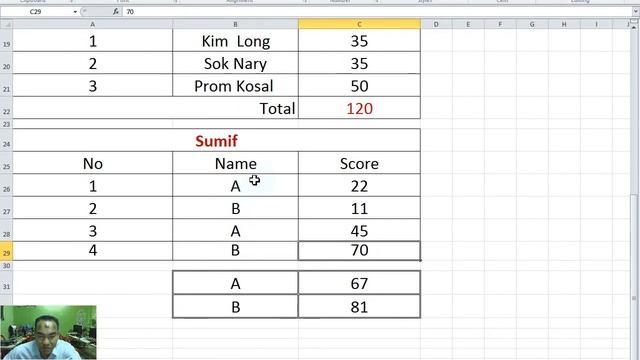Select row 31 header

click(x=7, y=282)
